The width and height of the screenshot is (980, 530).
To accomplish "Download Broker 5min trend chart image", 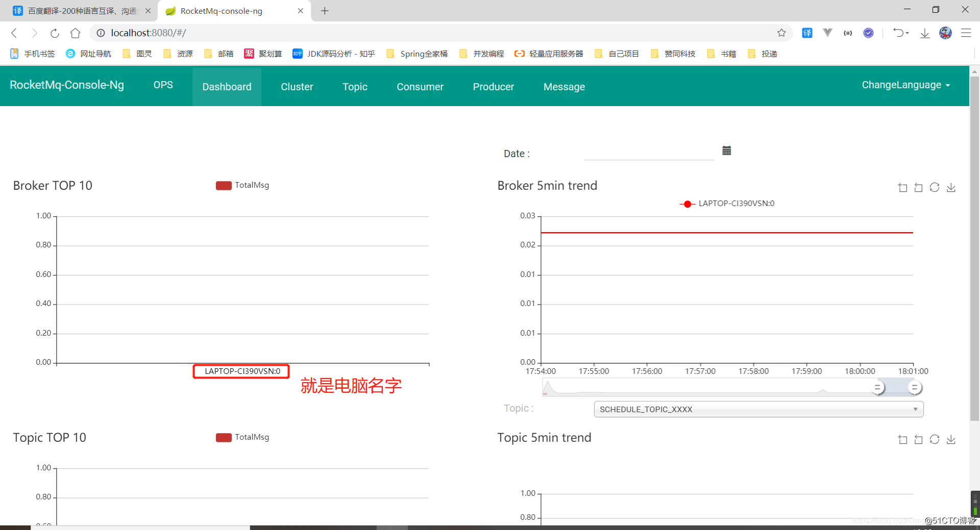I will pos(951,188).
